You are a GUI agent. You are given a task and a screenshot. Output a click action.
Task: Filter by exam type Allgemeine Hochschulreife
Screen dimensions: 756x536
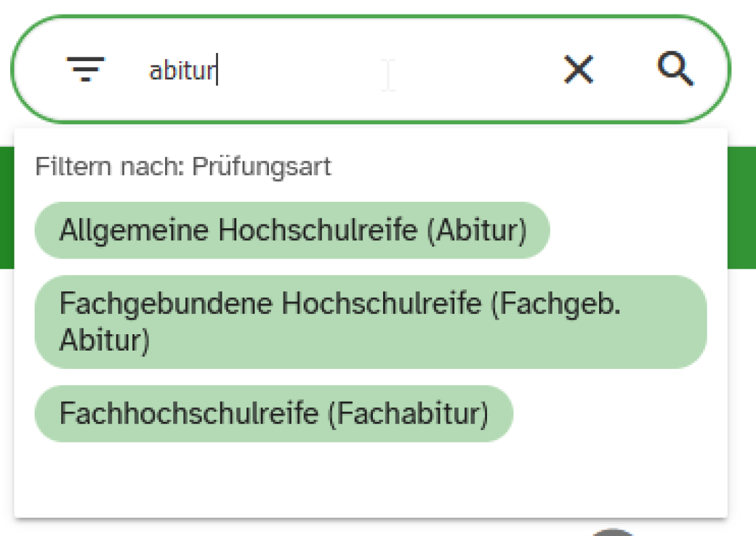292,231
